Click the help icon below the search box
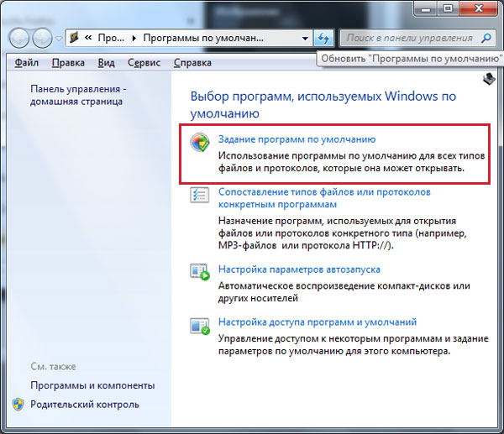The image size is (504, 434). [x=489, y=79]
